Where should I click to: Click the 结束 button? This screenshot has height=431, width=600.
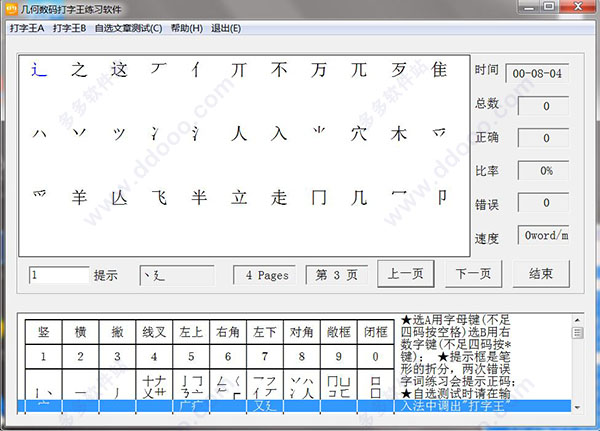(x=541, y=274)
